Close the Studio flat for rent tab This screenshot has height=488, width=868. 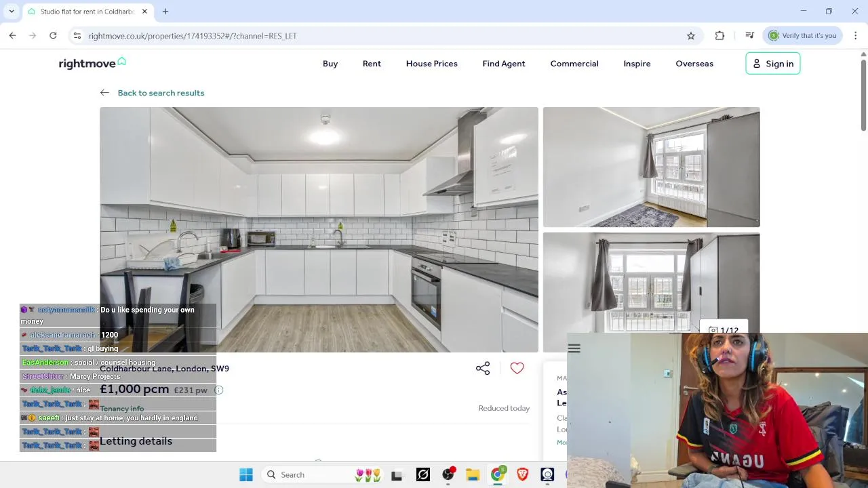(144, 12)
